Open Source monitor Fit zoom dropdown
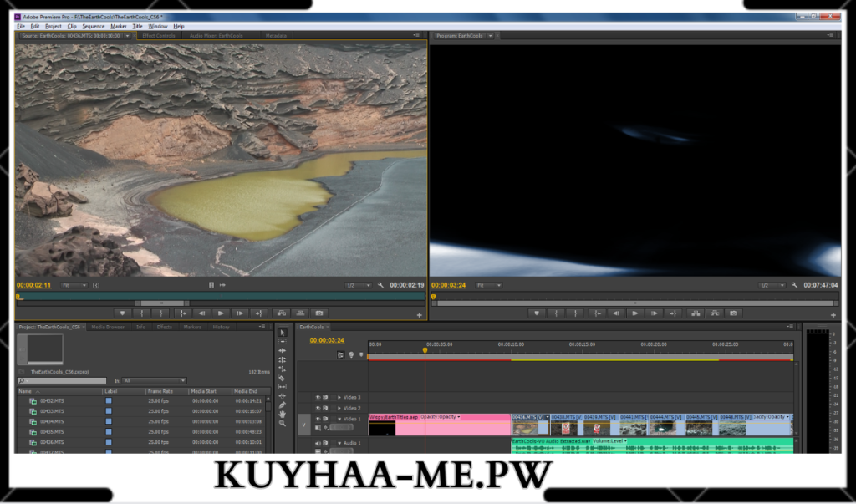This screenshot has width=856, height=504. (74, 285)
